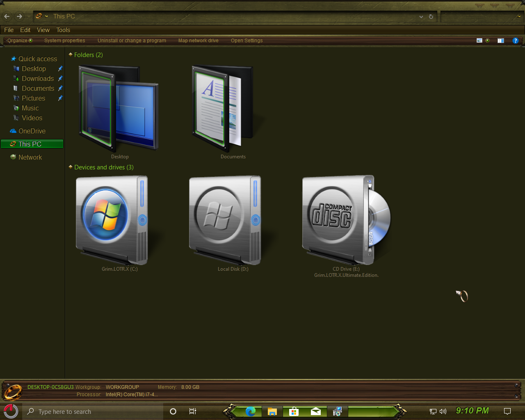
Task: Open volume speaker tray icon
Action: tap(443, 411)
